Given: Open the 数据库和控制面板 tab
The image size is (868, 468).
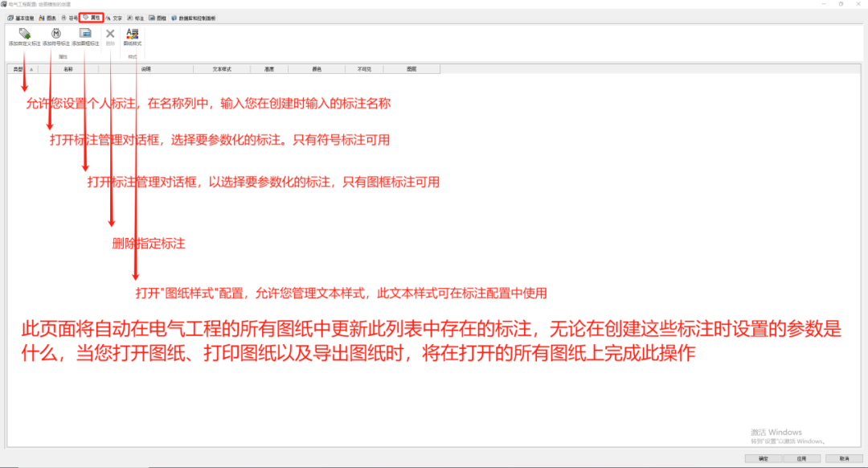Looking at the screenshot, I should pos(194,17).
